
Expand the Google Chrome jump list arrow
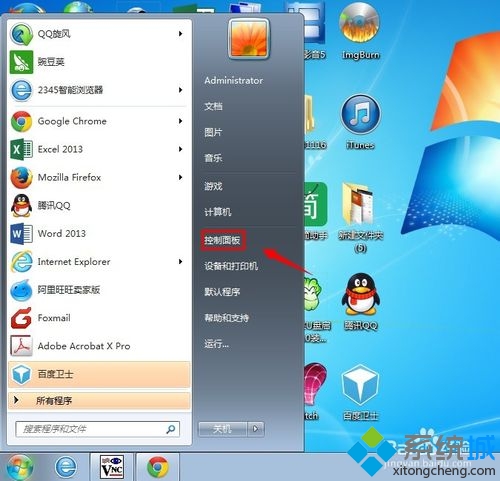point(180,121)
